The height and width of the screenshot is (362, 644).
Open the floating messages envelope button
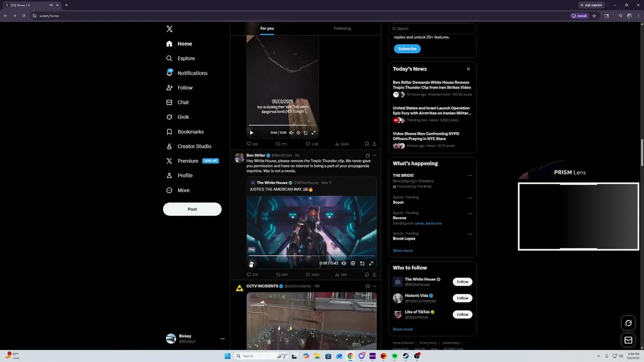pyautogui.click(x=628, y=340)
